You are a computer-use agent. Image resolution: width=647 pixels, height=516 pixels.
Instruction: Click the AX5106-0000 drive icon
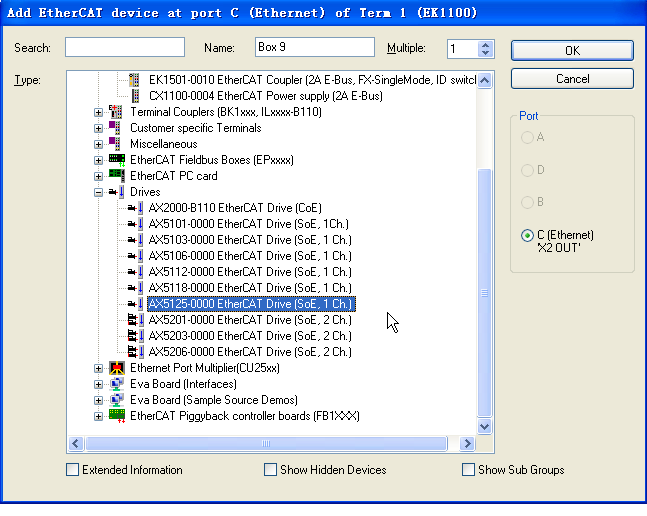coord(135,256)
